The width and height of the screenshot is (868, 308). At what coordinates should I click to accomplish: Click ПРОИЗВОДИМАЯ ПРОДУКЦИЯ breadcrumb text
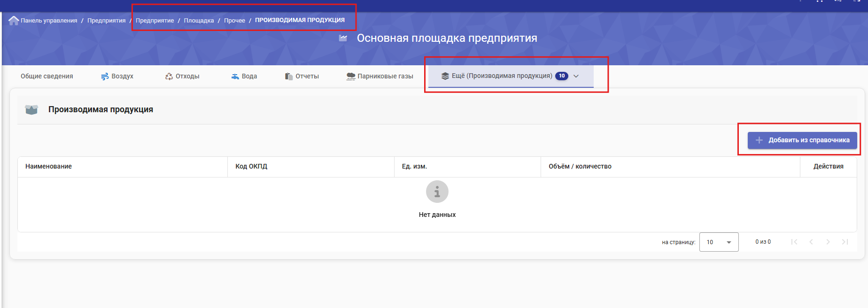pyautogui.click(x=300, y=20)
